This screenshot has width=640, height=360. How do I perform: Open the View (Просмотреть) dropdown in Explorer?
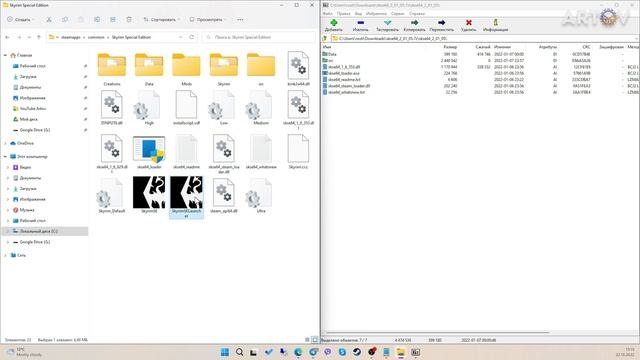click(x=208, y=20)
